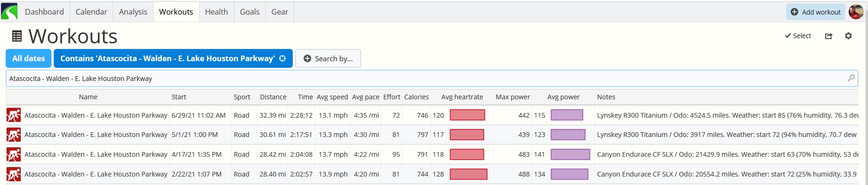Viewport: 868px width, 185px height.
Task: Open the Search by... menu
Action: pos(328,58)
